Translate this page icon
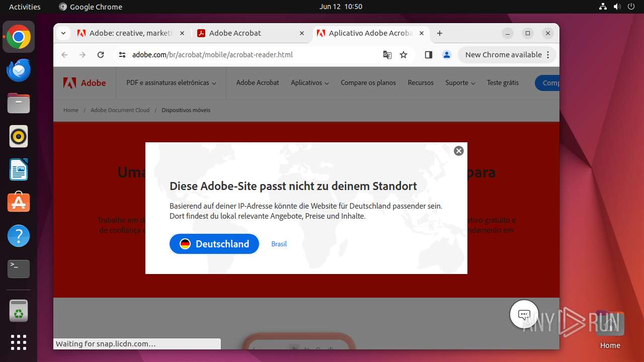Screen dimensions: 644x362 pyautogui.click(x=387, y=55)
